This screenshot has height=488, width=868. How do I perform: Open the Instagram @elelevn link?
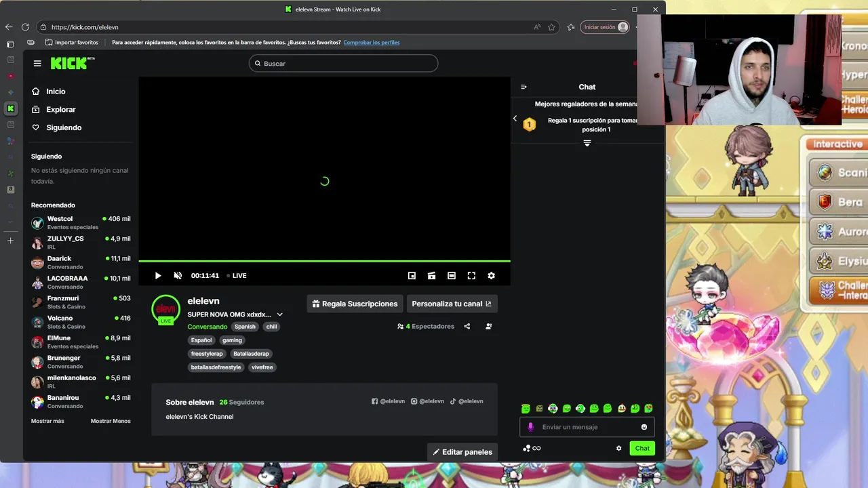click(427, 401)
